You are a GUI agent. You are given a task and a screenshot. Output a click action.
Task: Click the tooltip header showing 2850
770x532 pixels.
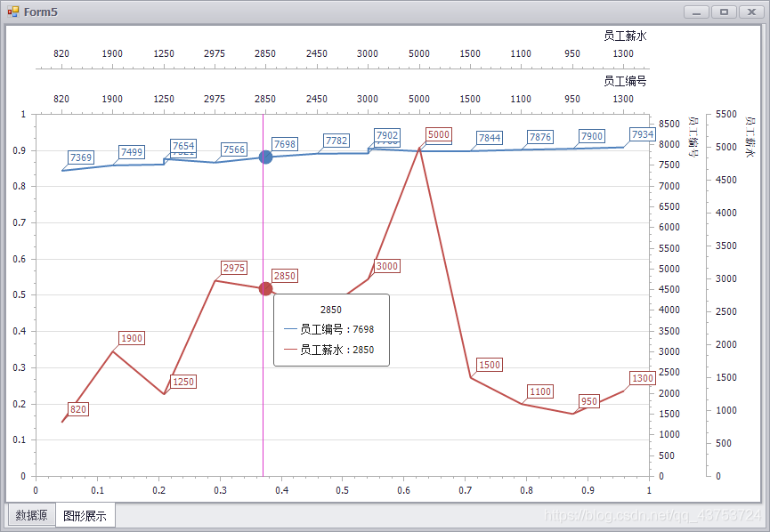pyautogui.click(x=330, y=310)
